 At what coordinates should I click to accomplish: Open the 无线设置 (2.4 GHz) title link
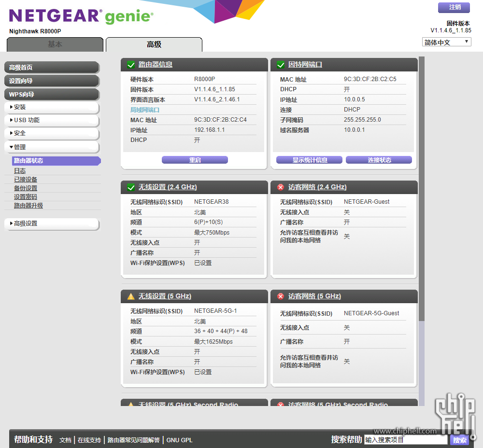pyautogui.click(x=168, y=187)
